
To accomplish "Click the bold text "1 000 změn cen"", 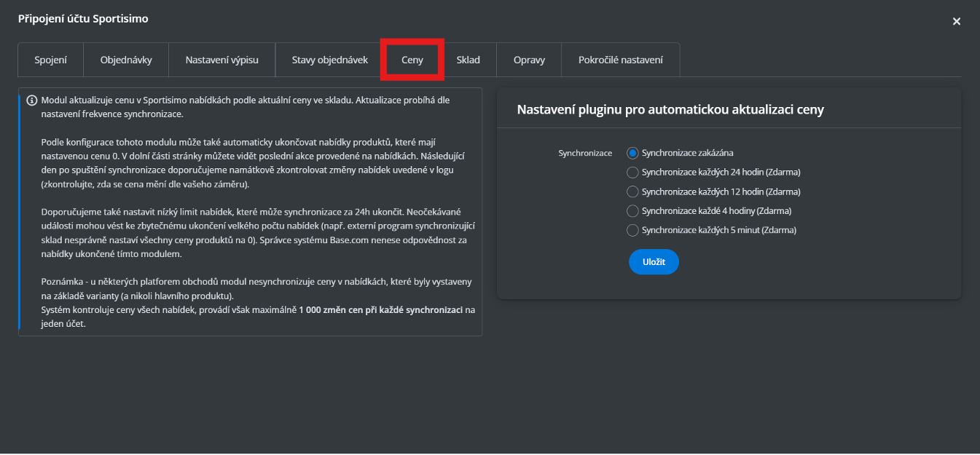I will (332, 310).
